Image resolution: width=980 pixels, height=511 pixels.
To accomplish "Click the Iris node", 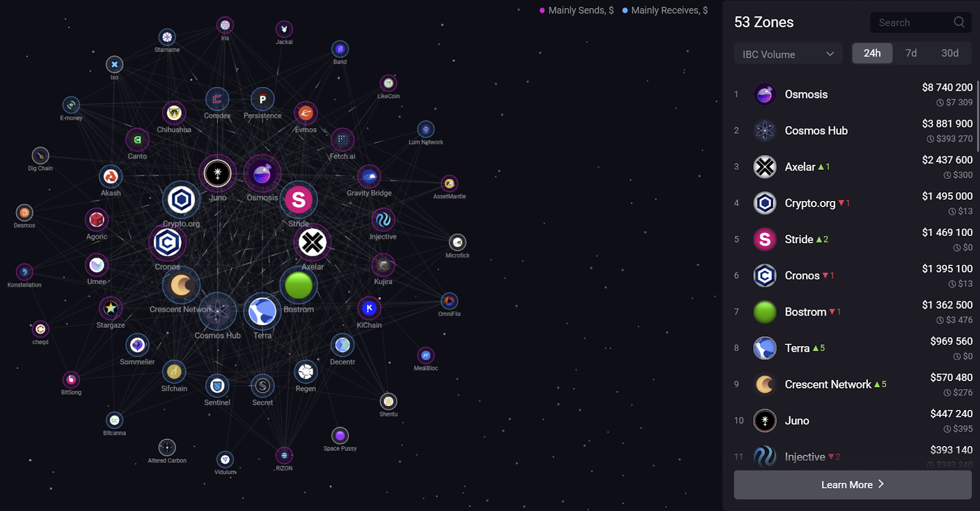I will coord(225,25).
